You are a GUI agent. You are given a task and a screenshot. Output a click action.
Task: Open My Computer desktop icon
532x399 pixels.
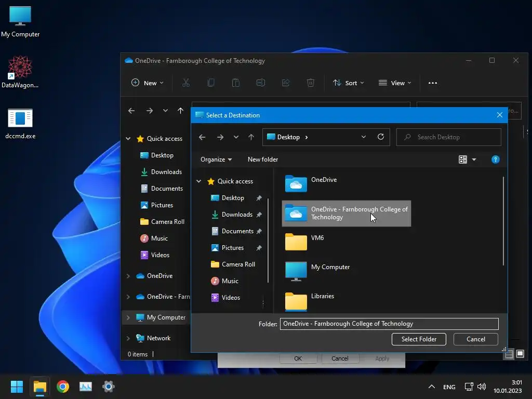point(20,22)
